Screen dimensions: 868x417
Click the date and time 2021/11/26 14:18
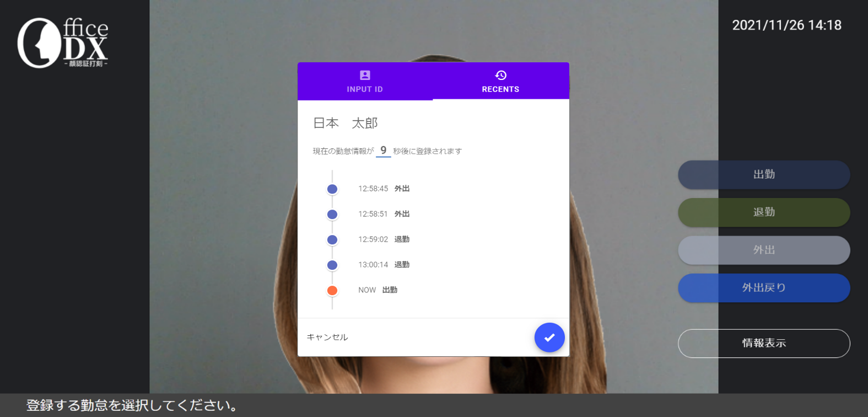(x=786, y=25)
